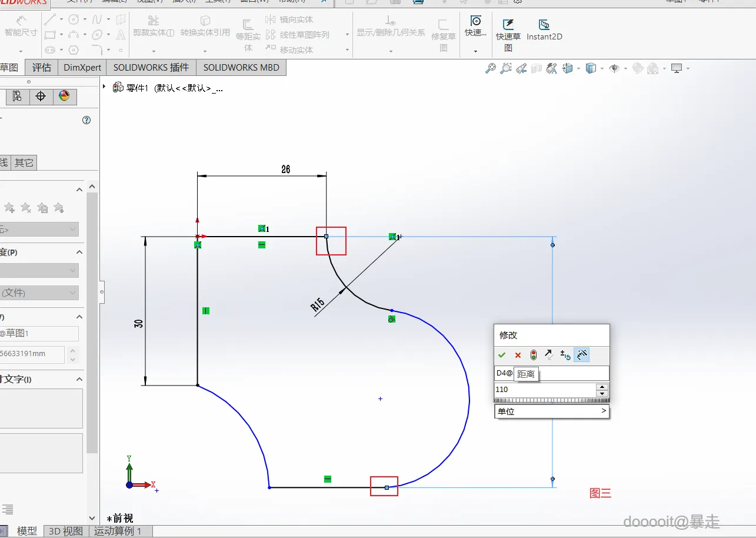Toggle Mark dimension for drawing icon
The height and width of the screenshot is (538, 756).
581,355
